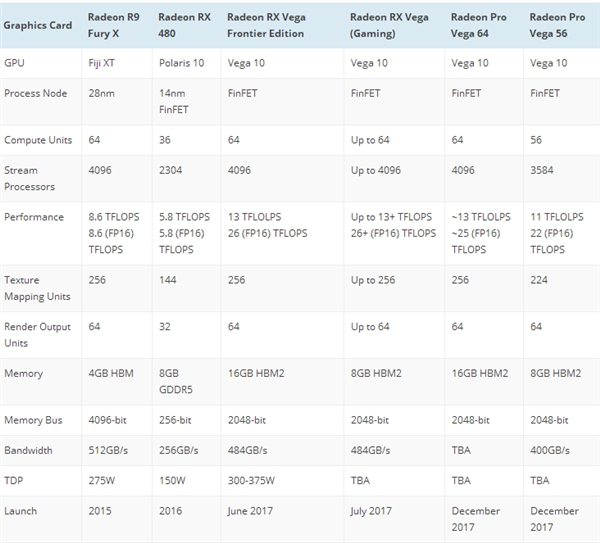Click the Render Output Units row label
Screen dimensions: 600x543
(x=40, y=334)
